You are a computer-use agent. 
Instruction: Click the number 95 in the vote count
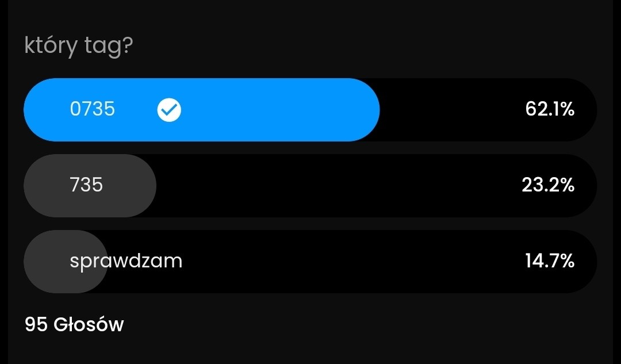point(36,325)
